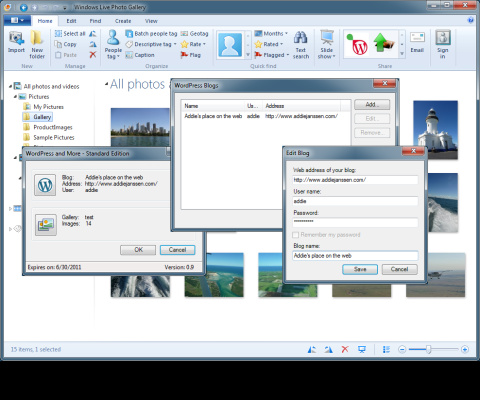Click rotate right icon in status bar
The width and height of the screenshot is (480, 400).
coord(328,349)
